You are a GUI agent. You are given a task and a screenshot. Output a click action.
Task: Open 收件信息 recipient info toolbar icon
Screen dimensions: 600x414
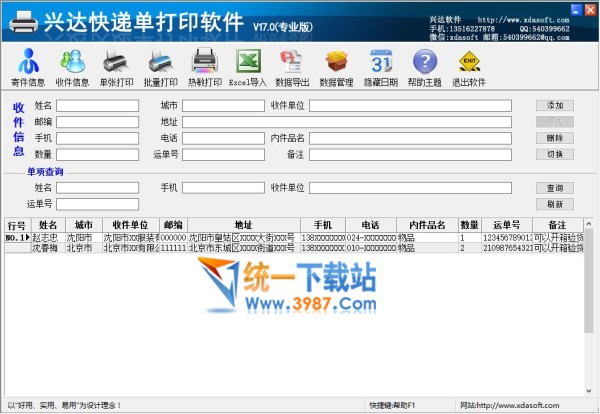pos(72,66)
